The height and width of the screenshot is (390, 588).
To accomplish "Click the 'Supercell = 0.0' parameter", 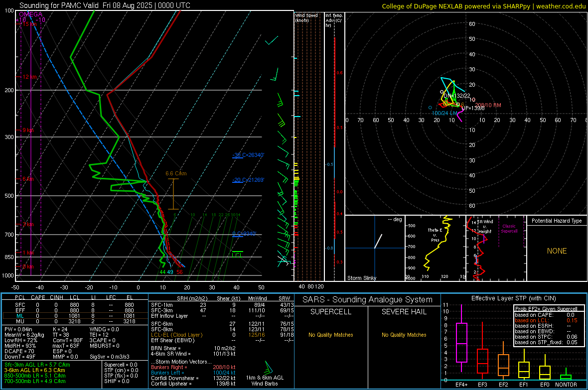I will click(121, 365).
